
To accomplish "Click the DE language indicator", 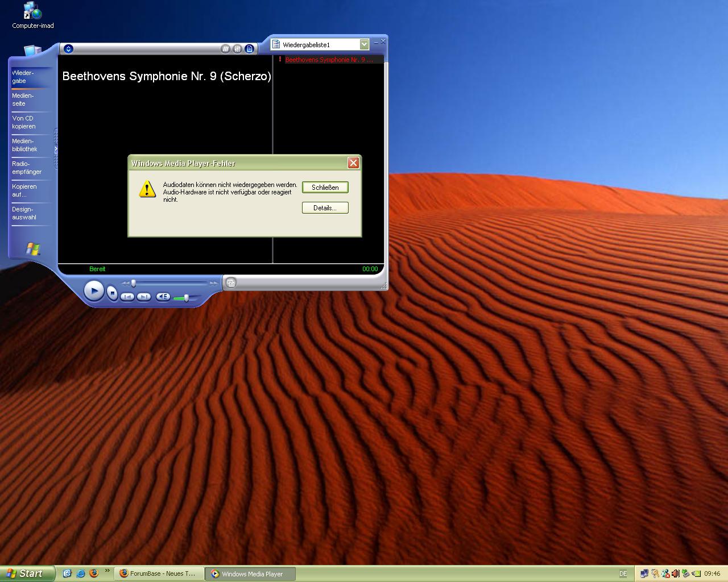I will point(623,573).
